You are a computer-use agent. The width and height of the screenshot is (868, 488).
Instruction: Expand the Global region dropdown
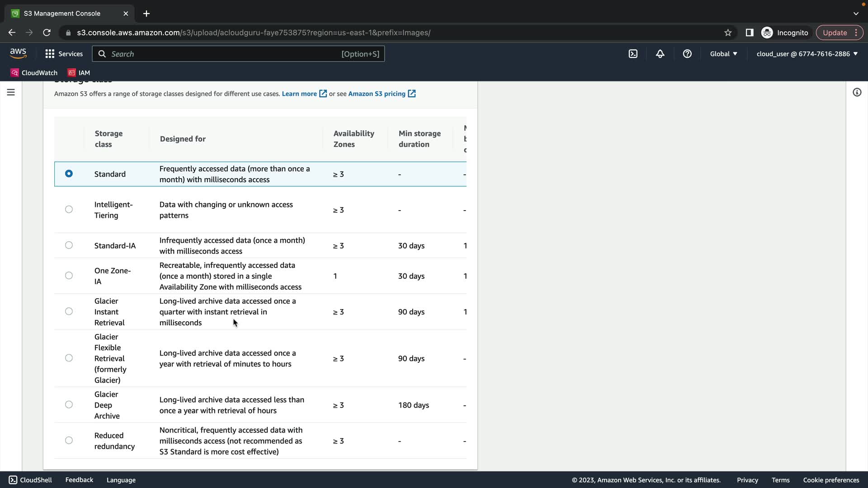click(723, 54)
